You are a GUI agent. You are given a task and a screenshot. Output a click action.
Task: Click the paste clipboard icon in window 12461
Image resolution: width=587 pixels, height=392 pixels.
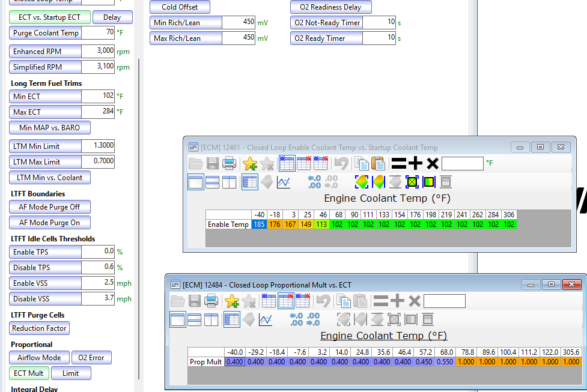coord(378,163)
